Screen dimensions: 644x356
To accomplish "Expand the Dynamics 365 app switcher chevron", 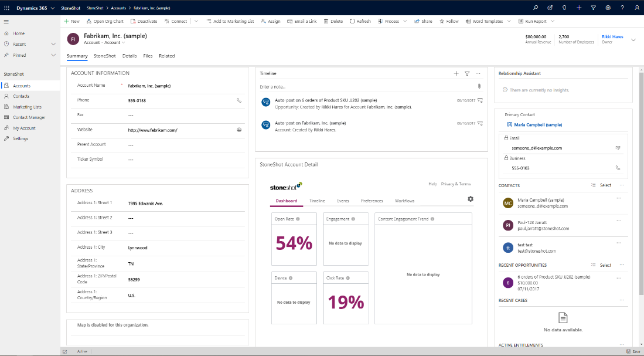I will pyautogui.click(x=53, y=8).
